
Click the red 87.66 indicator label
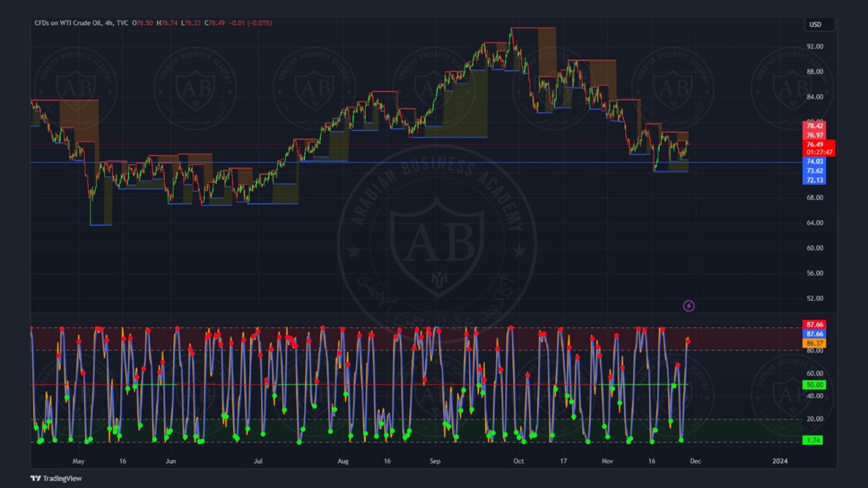coord(814,325)
